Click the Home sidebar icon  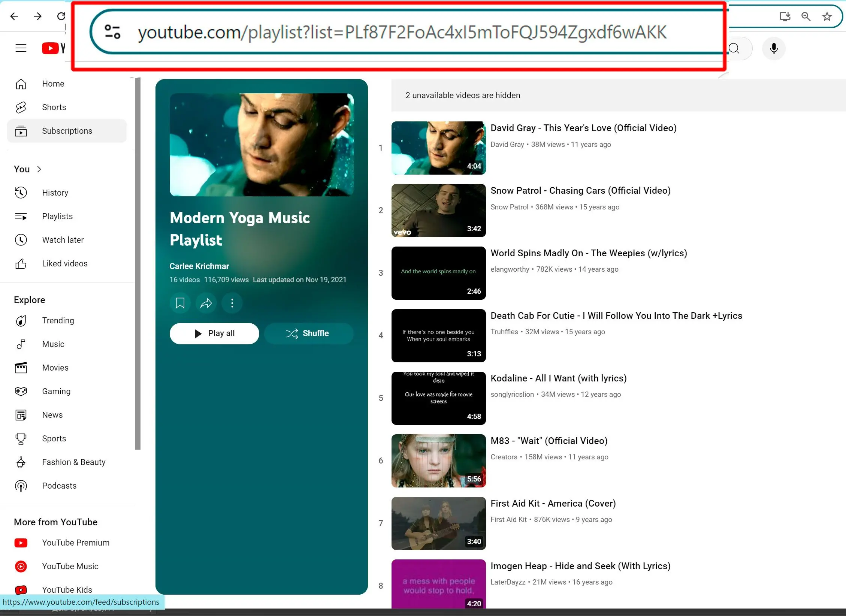tap(21, 84)
